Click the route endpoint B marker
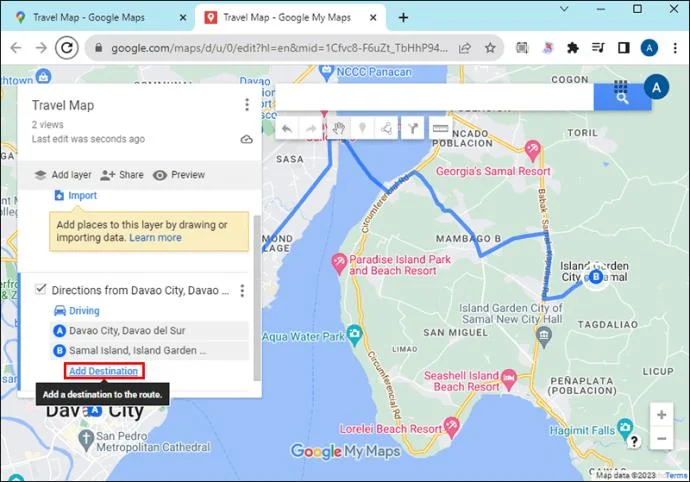Viewport: 690px width, 482px height. pyautogui.click(x=596, y=277)
